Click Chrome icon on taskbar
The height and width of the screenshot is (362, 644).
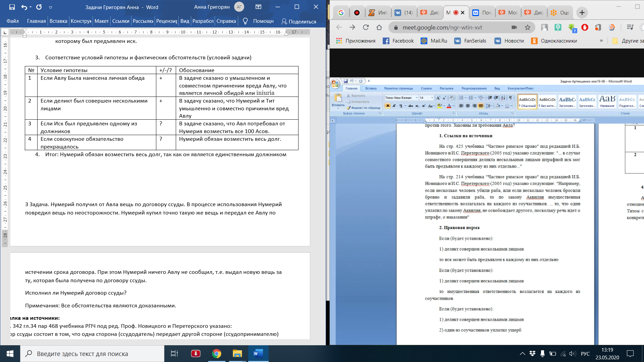click(217, 354)
